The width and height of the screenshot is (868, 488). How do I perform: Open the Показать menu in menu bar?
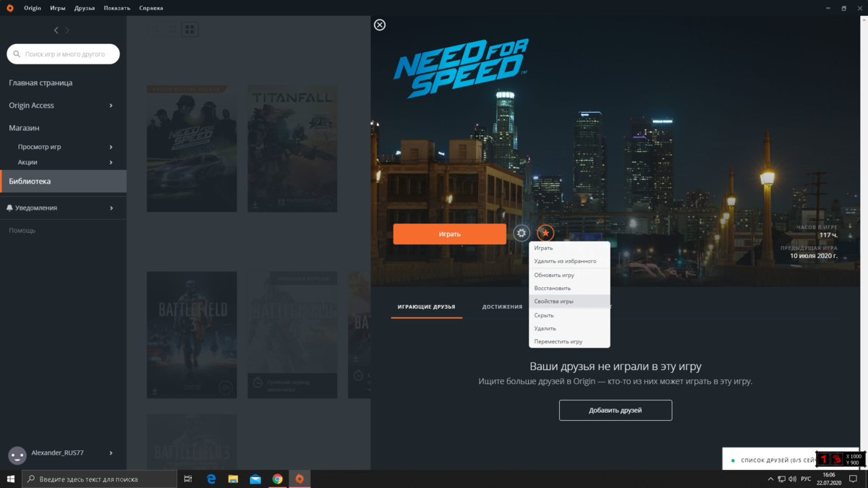point(117,8)
